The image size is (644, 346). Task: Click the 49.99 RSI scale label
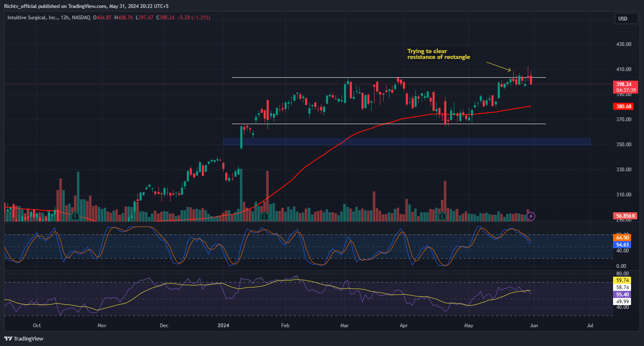tap(622, 302)
